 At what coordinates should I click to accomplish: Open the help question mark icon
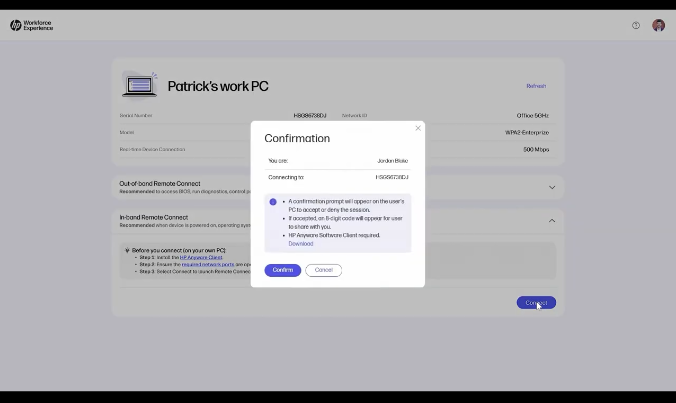(x=635, y=25)
